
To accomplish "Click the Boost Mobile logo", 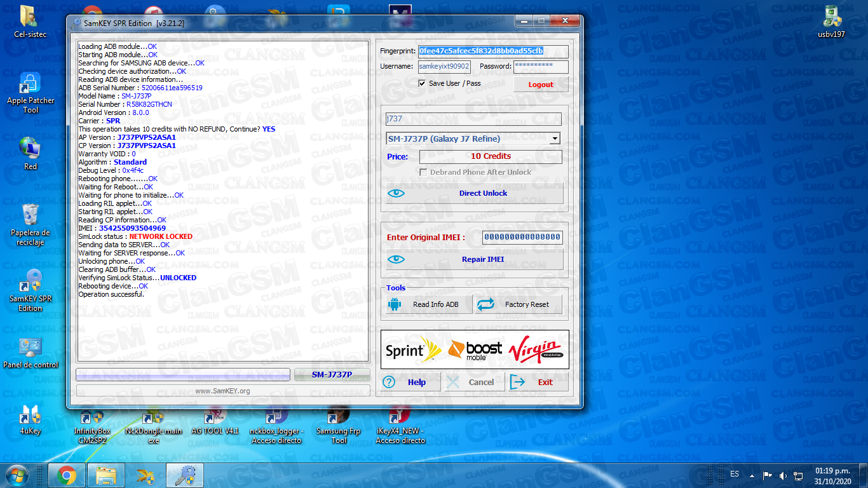I will (x=475, y=350).
